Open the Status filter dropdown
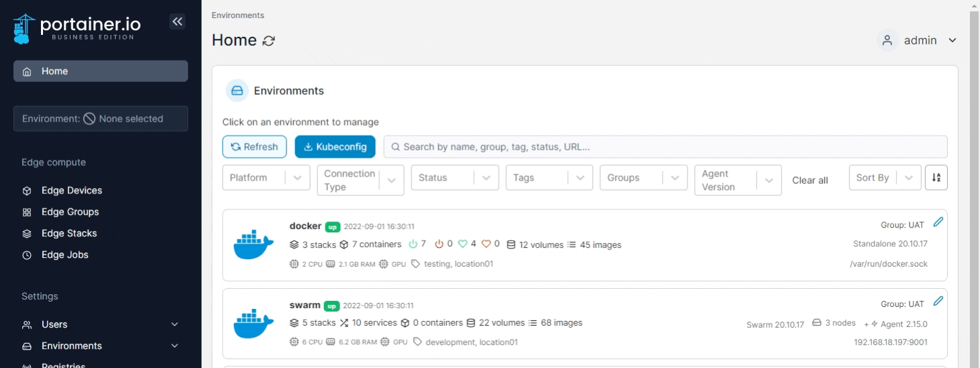This screenshot has height=368, width=980. tap(455, 178)
